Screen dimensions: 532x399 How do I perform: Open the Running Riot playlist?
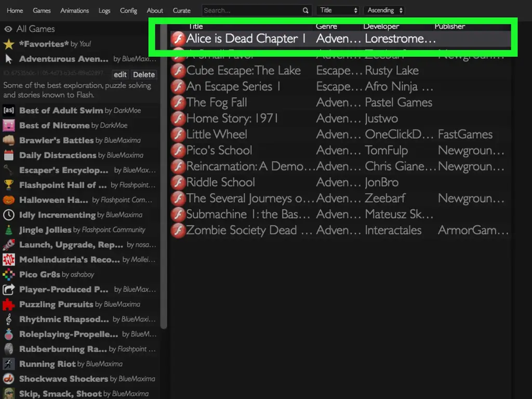tap(79, 364)
